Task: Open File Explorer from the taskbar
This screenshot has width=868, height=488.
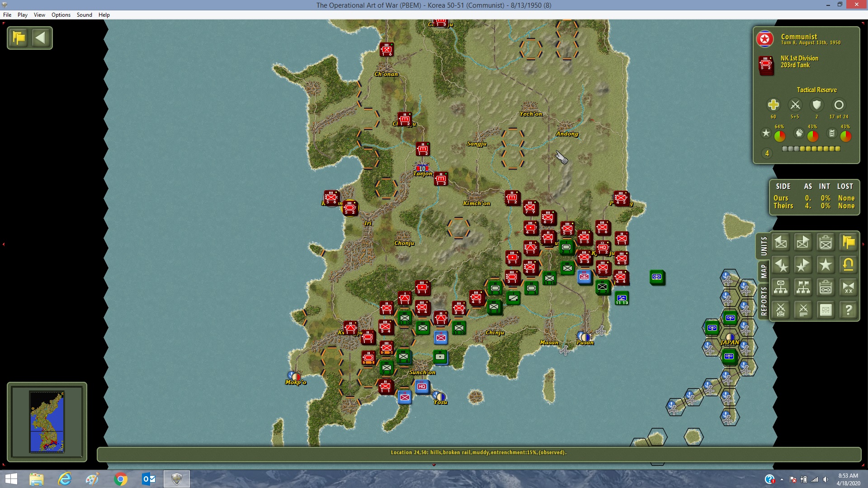Action: tap(37, 479)
